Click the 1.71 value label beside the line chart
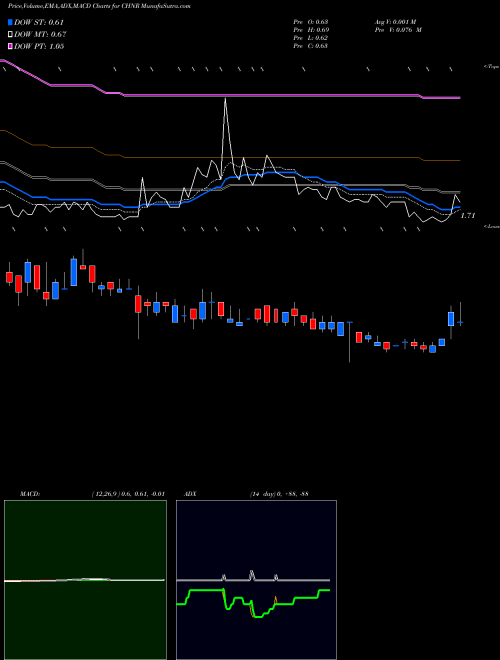The width and height of the screenshot is (500, 660). coord(468,216)
